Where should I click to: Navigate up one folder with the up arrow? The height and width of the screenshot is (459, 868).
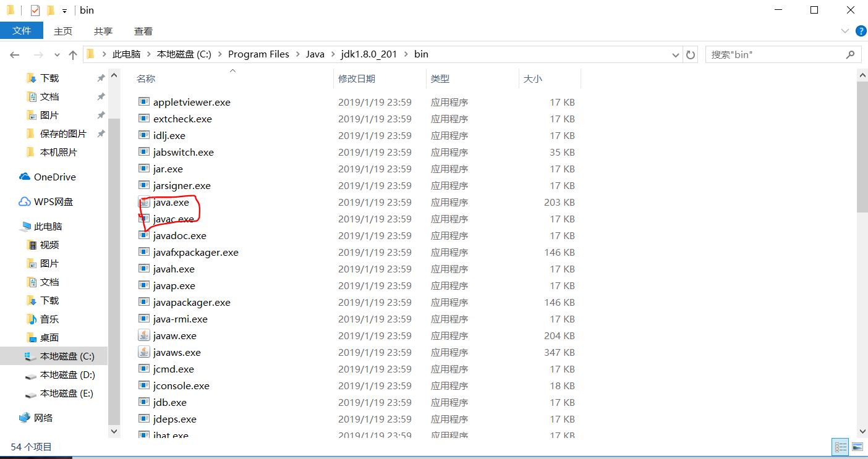(x=72, y=54)
